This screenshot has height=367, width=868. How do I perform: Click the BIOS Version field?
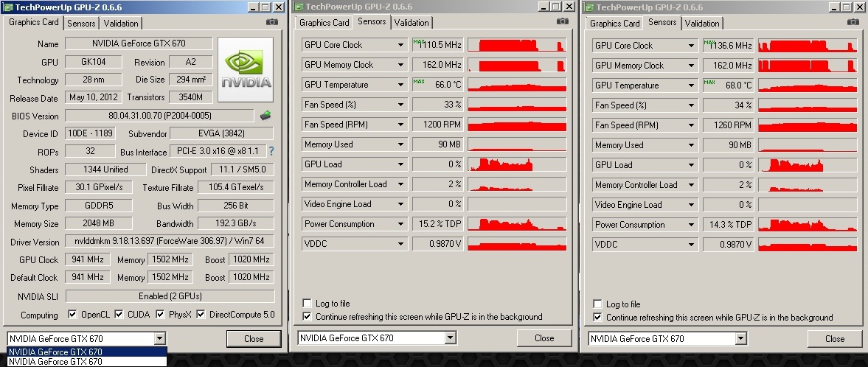point(160,116)
